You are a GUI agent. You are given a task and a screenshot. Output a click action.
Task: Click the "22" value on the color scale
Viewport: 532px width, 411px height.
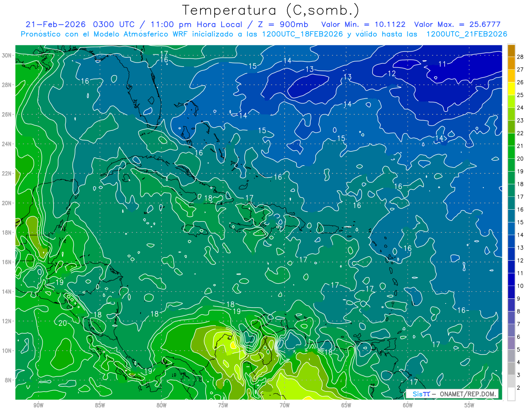520,133
